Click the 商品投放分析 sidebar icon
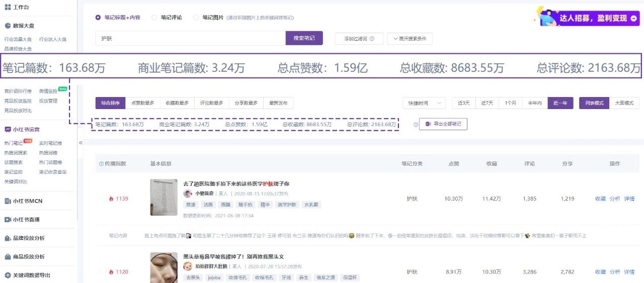The image size is (644, 283). 8,257
